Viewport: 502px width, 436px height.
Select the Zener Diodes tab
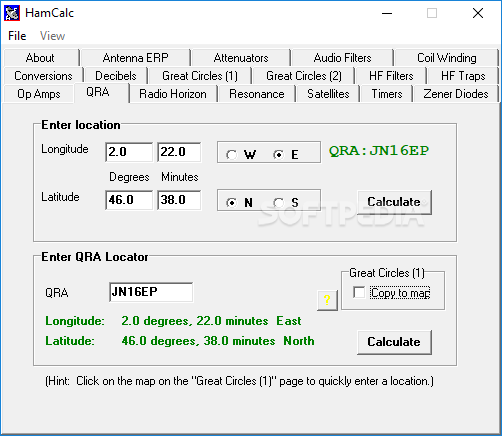coord(456,94)
